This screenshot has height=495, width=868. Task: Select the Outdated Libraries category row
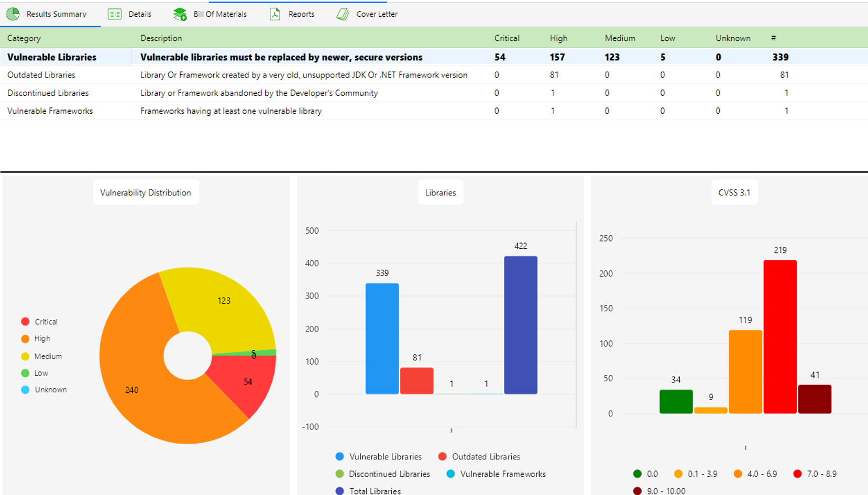point(41,75)
